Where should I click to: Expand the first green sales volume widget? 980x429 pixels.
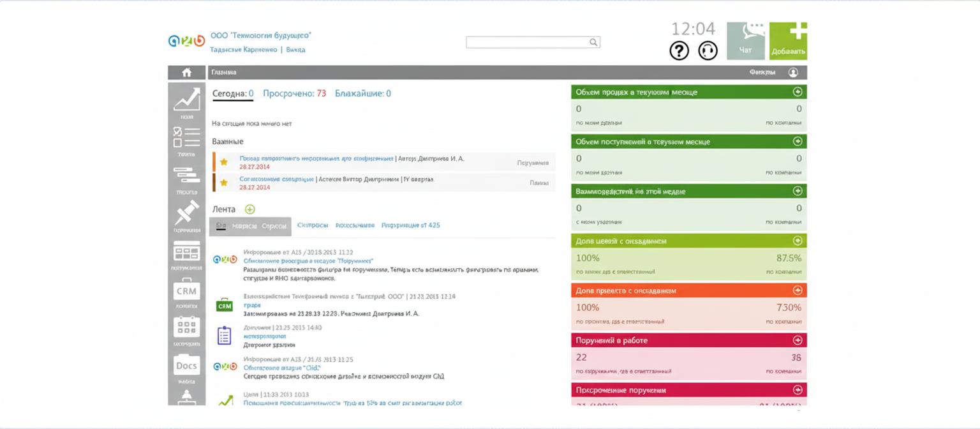pyautogui.click(x=797, y=92)
